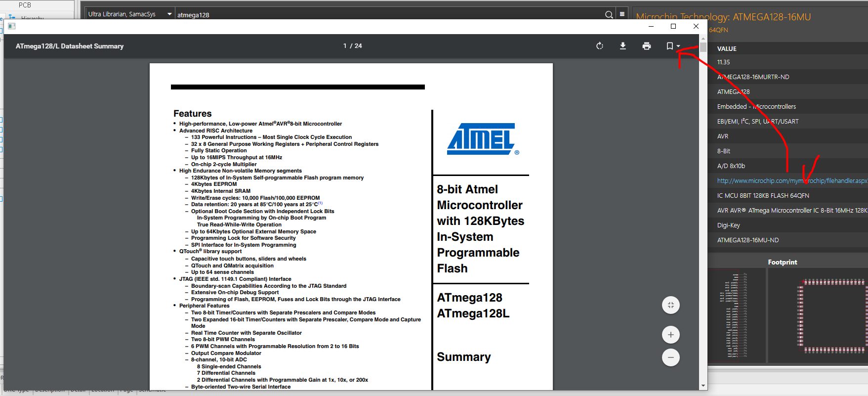Select the PCB tab behind viewer

tap(25, 5)
